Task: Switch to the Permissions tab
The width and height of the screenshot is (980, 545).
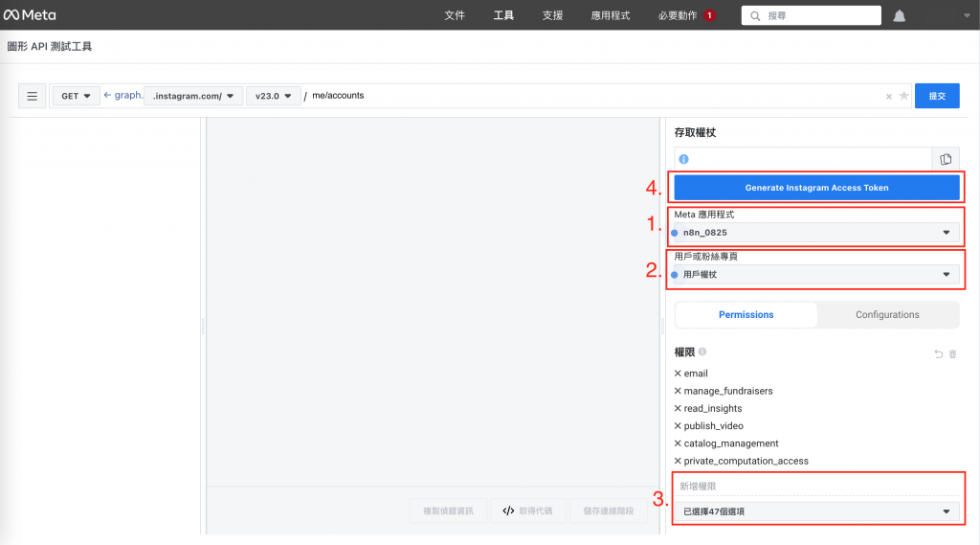Action: 746,315
